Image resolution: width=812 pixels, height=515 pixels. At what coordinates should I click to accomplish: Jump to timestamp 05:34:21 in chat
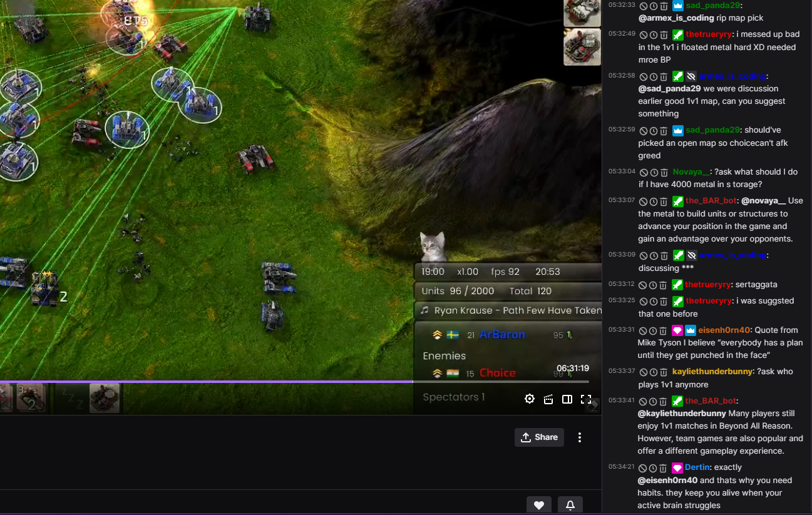pos(621,467)
